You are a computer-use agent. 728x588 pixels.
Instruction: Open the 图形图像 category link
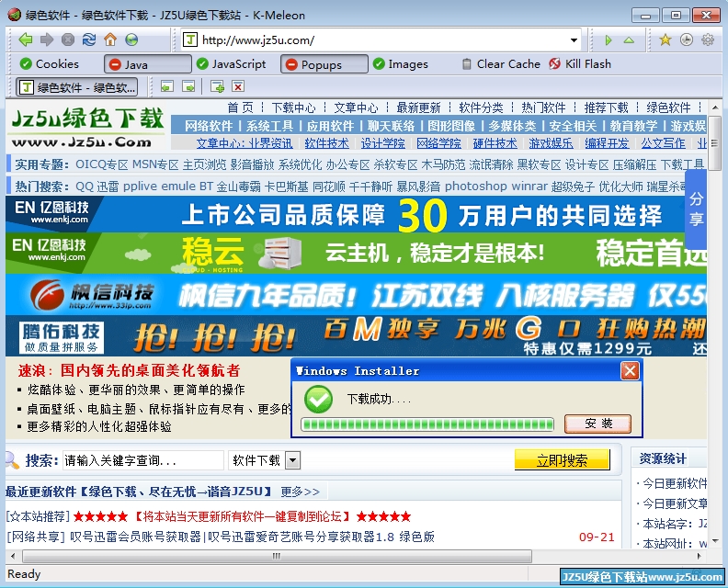coord(451,126)
